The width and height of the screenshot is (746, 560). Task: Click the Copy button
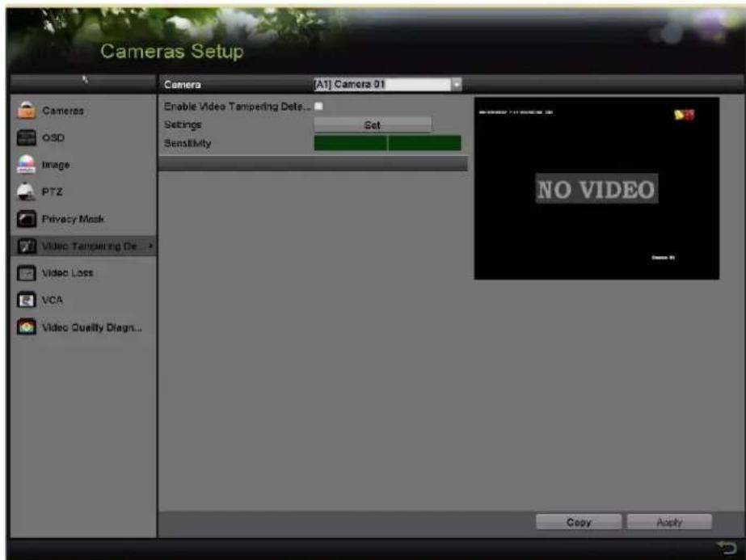579,522
